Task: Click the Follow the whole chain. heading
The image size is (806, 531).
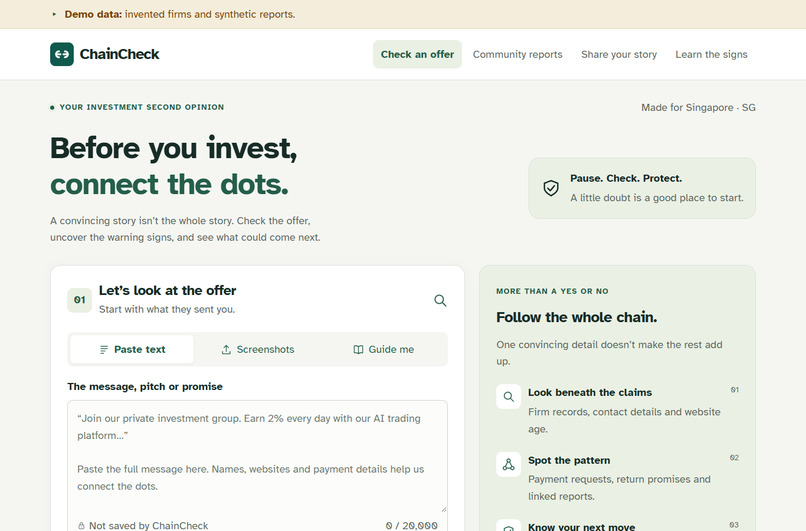Action: (x=576, y=317)
